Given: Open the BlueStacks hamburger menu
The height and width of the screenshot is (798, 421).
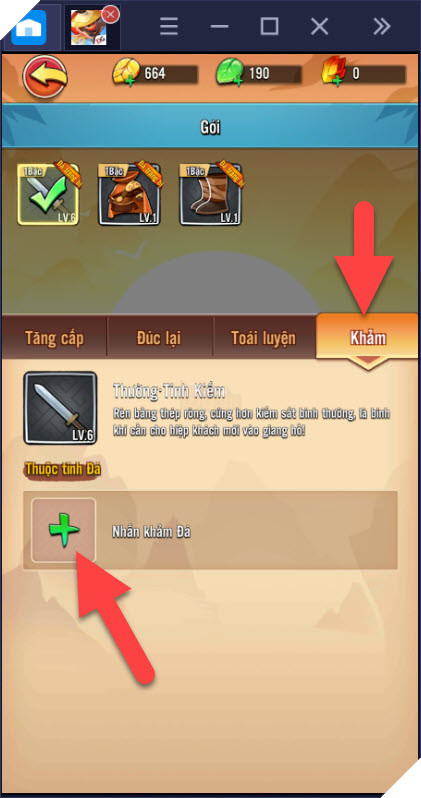Looking at the screenshot, I should click(x=169, y=26).
